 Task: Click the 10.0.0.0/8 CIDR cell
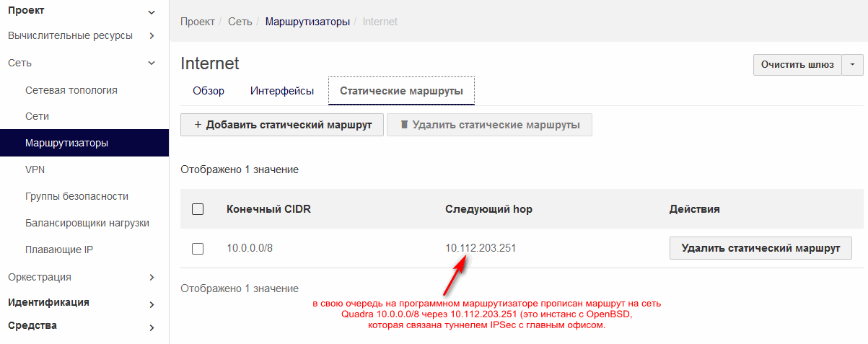coord(250,249)
